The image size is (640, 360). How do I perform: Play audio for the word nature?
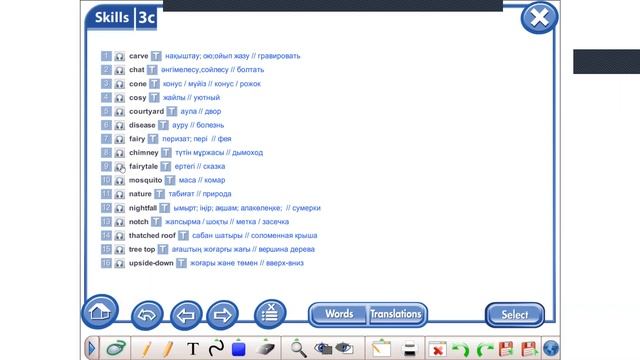(x=119, y=194)
